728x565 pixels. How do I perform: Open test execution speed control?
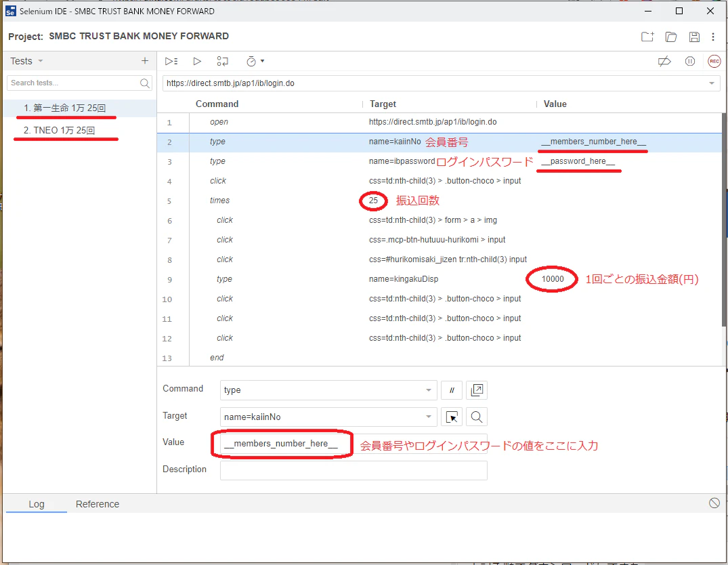[x=255, y=62]
